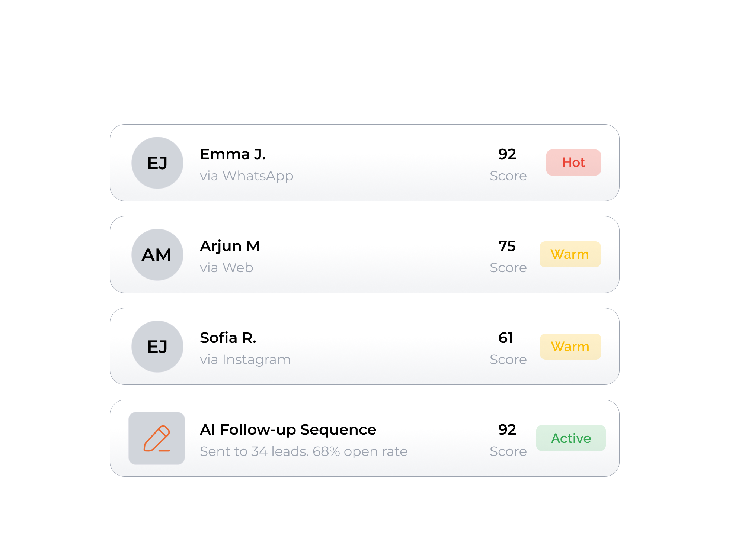Click Arjun M's Warm status badge
This screenshot has width=729, height=560.
coord(570,254)
